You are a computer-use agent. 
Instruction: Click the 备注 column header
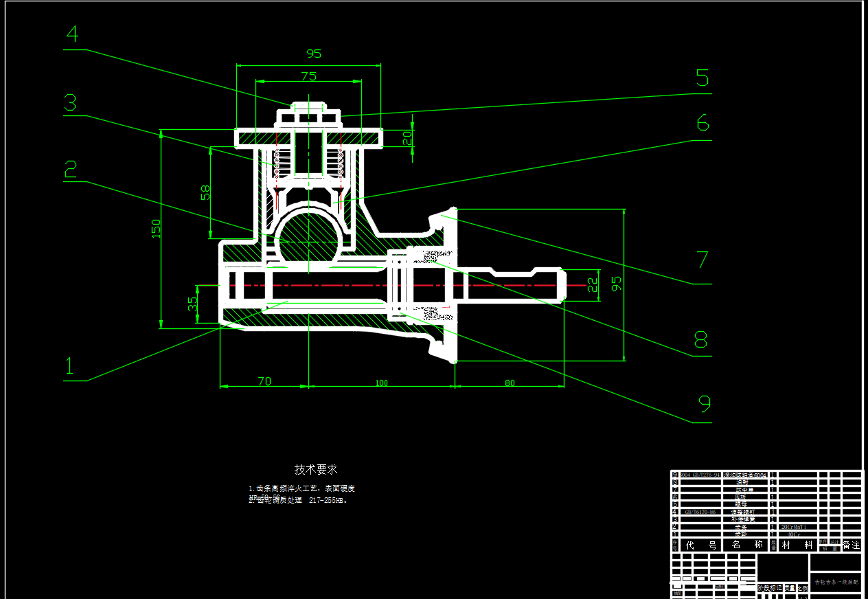851,545
